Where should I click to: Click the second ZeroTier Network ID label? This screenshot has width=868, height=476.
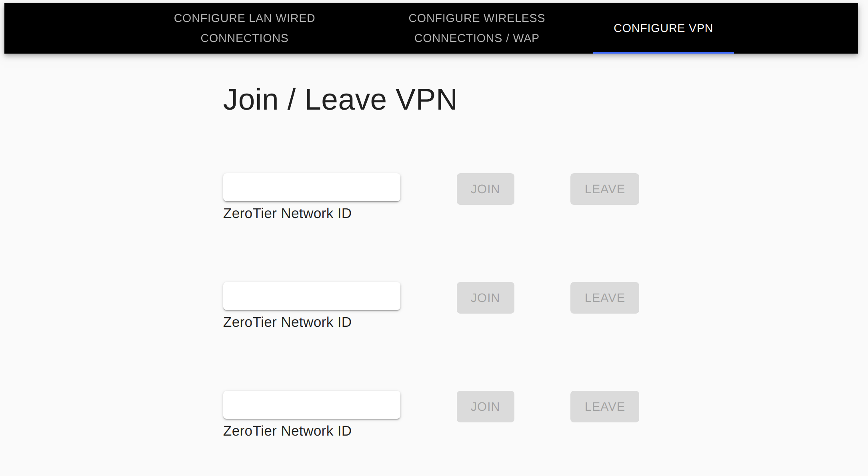(287, 322)
